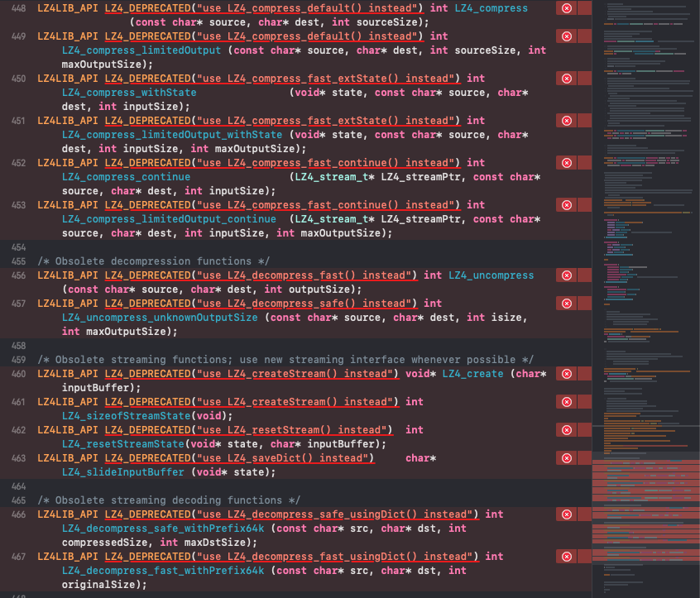Click the LZ4_decompress_fast_withPrefix64k identifier
700x598 pixels.
[163, 571]
